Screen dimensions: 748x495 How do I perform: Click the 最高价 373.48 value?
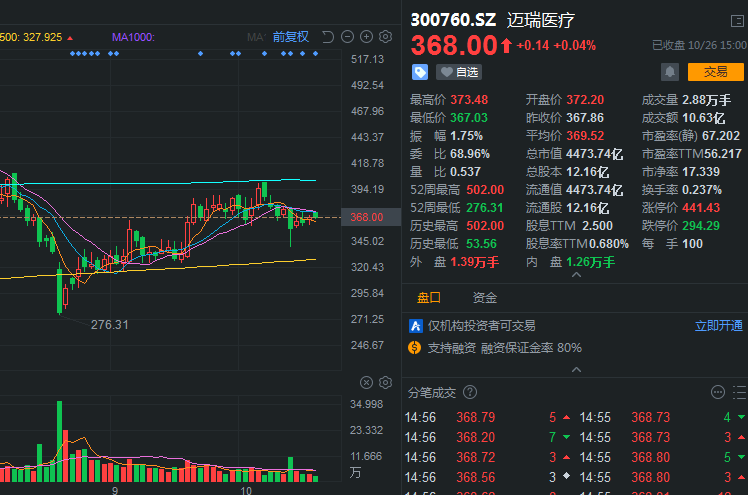click(x=469, y=100)
